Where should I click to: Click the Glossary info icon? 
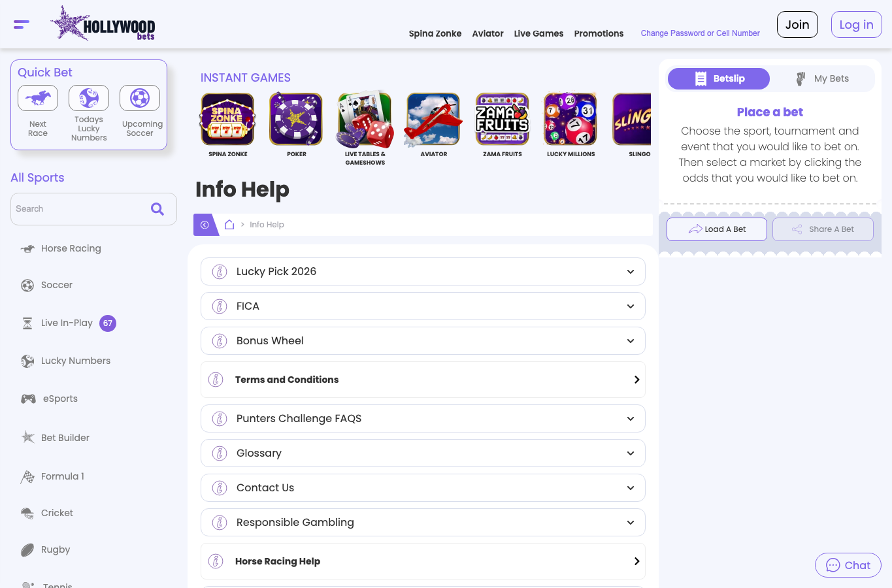pos(220,453)
